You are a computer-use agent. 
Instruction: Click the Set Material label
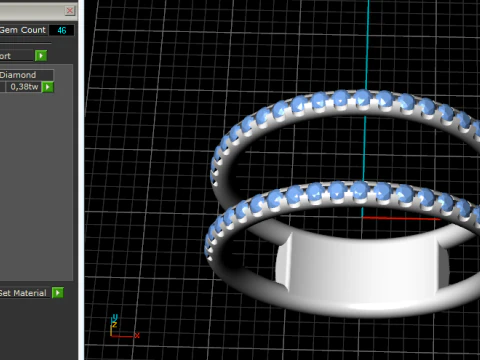coord(23,293)
